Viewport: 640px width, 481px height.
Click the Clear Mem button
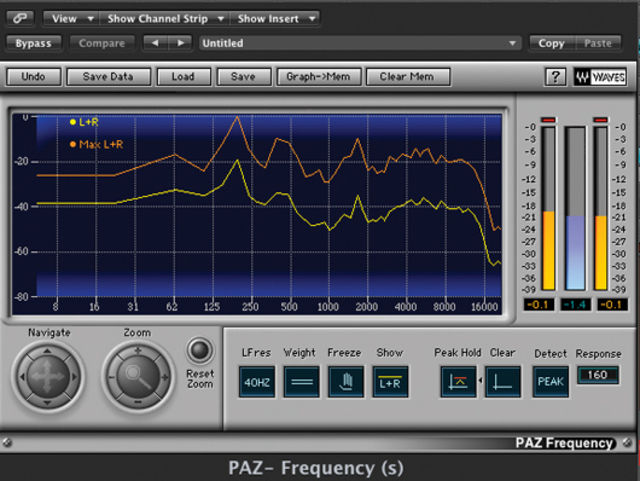click(407, 77)
